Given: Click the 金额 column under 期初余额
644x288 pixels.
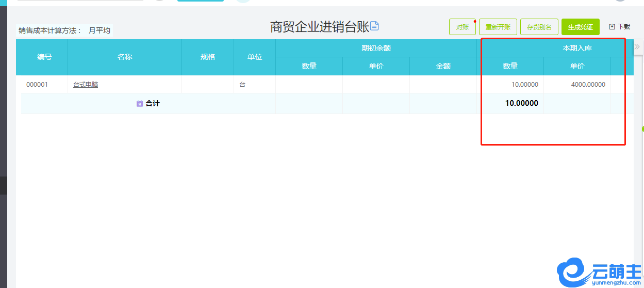Looking at the screenshot, I should [443, 66].
